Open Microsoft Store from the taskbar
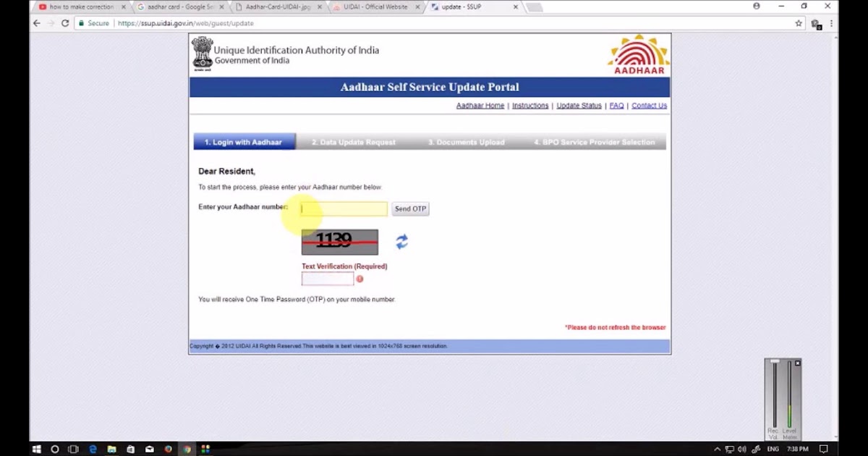The image size is (868, 456). coord(130,449)
